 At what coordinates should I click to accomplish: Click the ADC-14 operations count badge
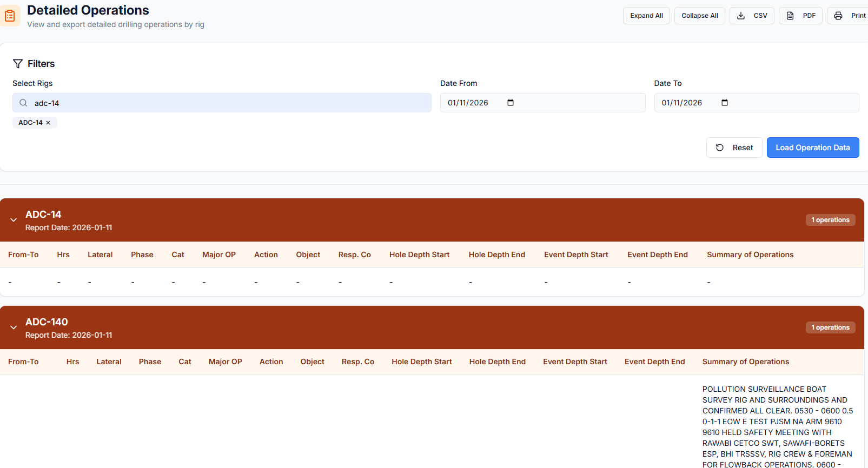pos(830,220)
